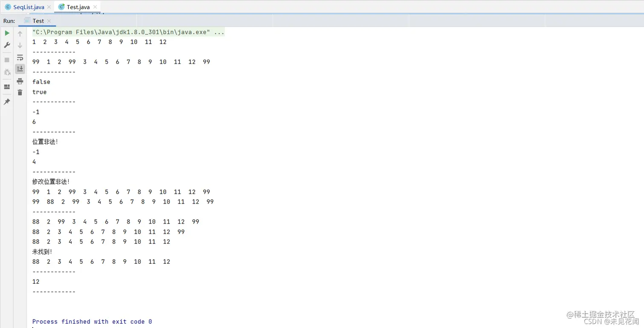
Task: Click the grey Stop process square
Action: pyautogui.click(x=7, y=60)
